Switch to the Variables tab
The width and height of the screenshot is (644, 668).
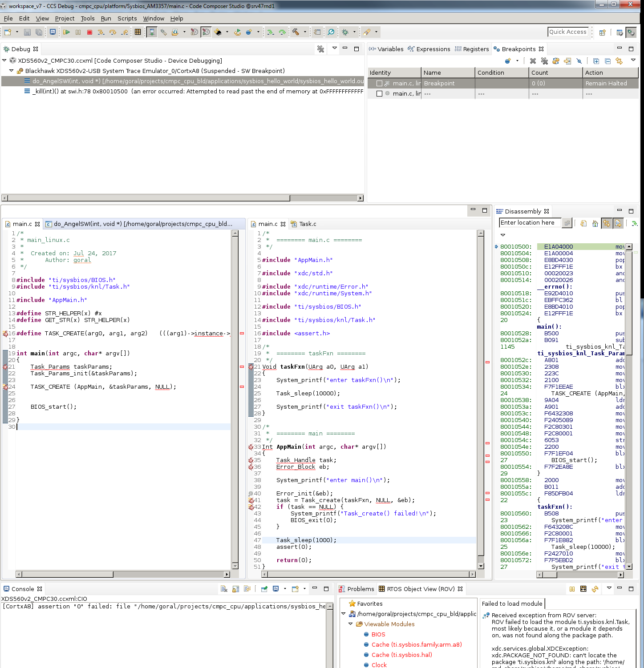click(x=386, y=49)
